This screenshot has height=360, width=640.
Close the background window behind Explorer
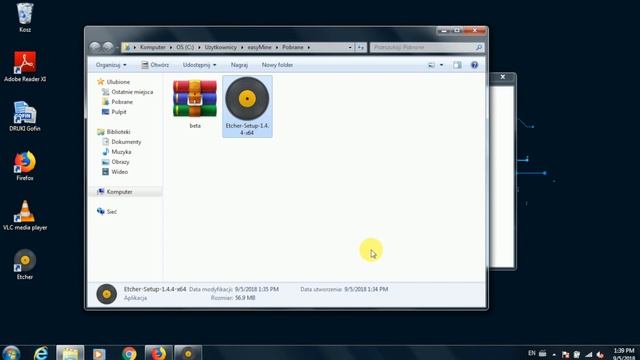click(x=503, y=77)
